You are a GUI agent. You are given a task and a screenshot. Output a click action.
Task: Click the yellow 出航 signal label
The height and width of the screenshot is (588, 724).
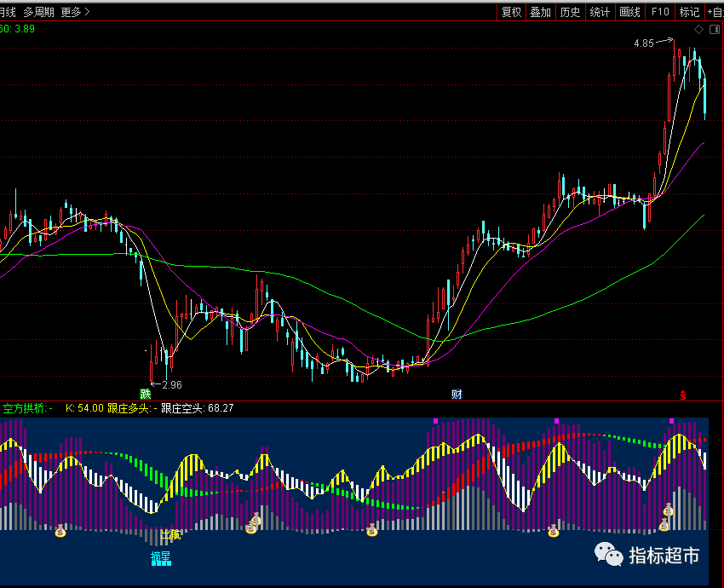pos(170,535)
